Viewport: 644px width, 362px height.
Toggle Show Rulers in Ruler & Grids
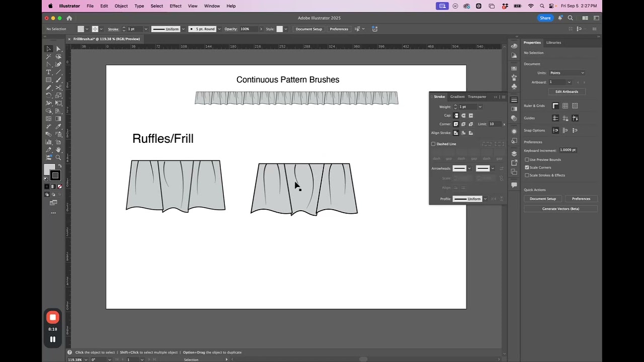555,106
